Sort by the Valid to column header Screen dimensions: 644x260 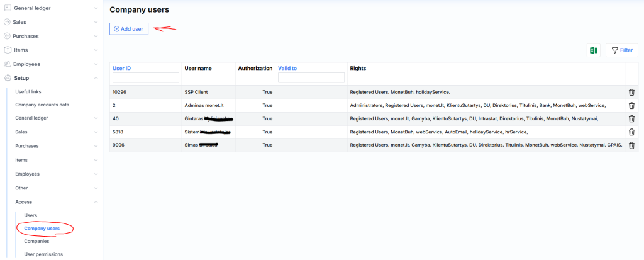pyautogui.click(x=287, y=68)
